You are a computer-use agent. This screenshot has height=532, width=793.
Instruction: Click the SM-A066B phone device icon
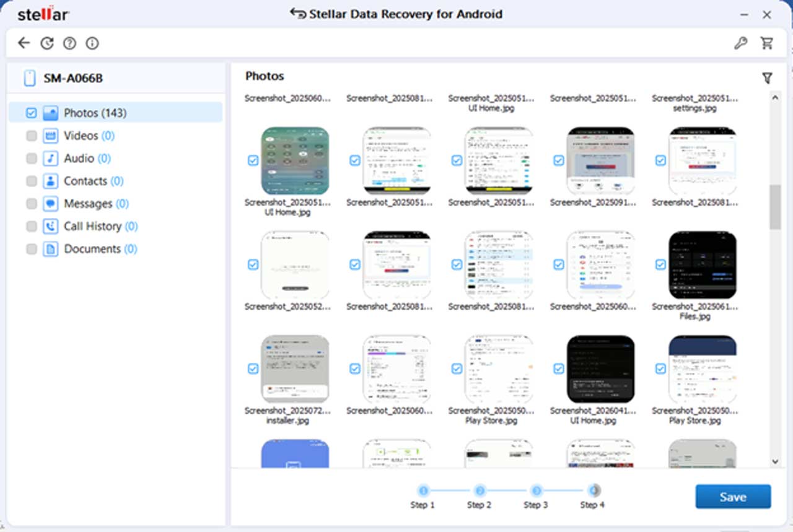point(29,78)
